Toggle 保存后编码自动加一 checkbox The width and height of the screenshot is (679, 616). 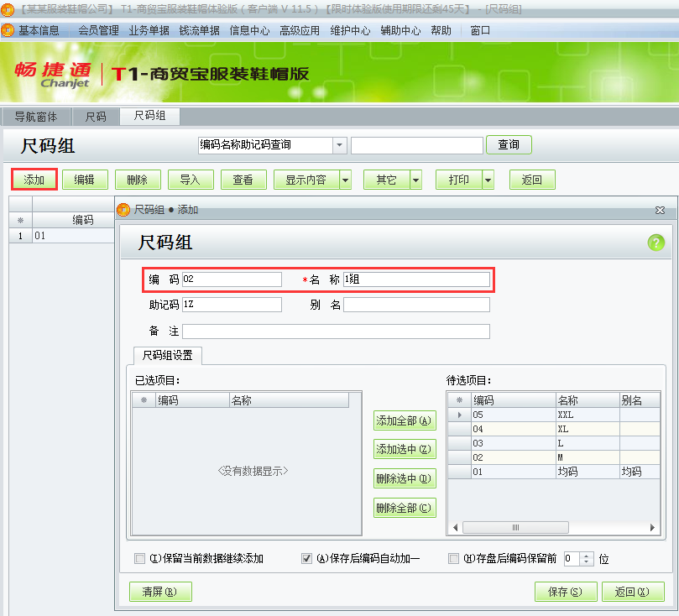click(306, 559)
